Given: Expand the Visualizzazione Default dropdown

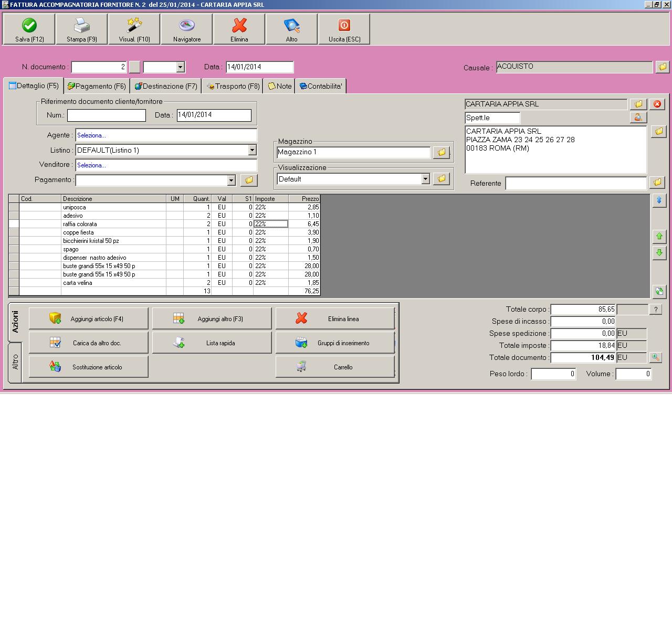Looking at the screenshot, I should 425,179.
